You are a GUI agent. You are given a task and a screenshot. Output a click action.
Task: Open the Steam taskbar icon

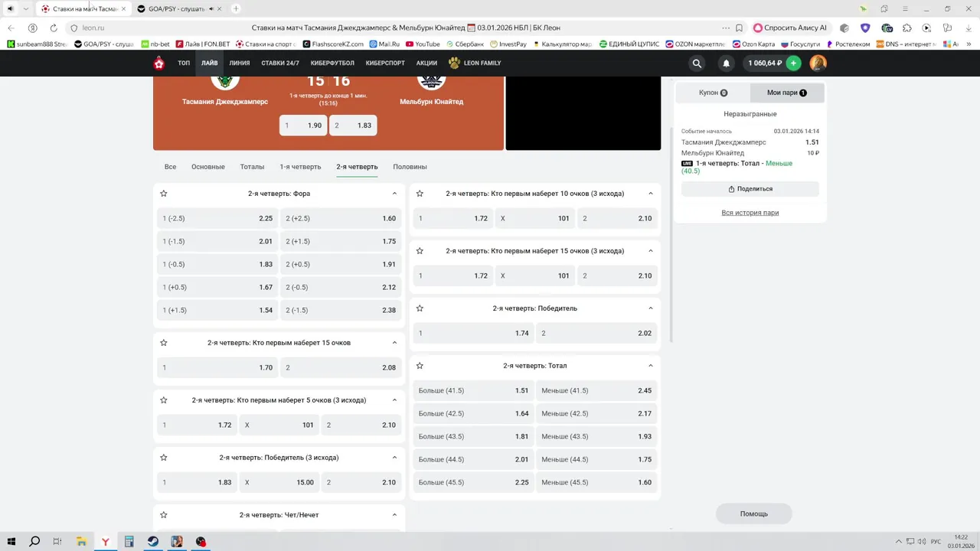(x=153, y=542)
